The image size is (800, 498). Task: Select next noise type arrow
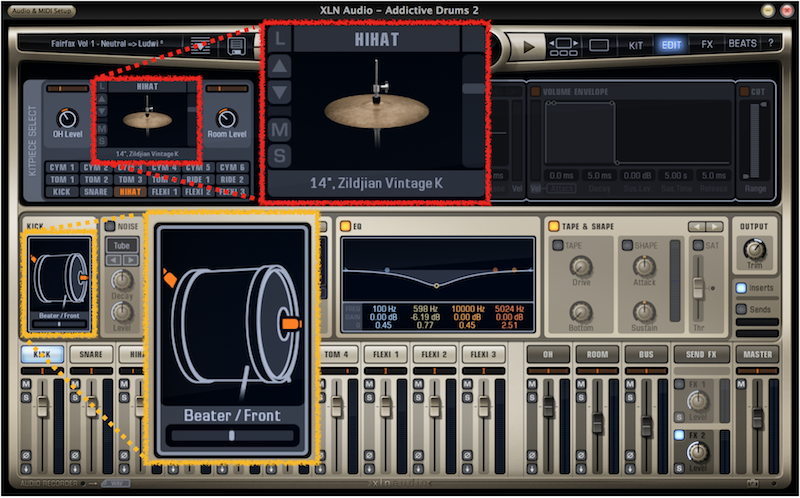click(x=130, y=261)
